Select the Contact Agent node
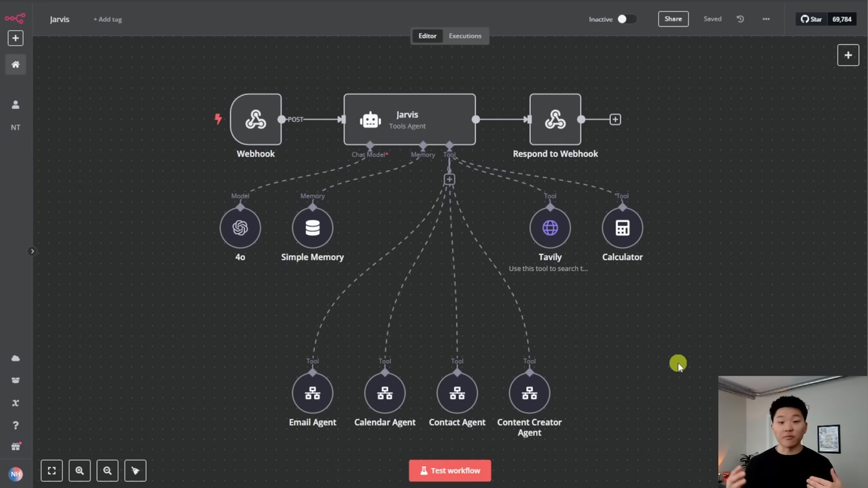868x488 pixels. click(x=457, y=393)
